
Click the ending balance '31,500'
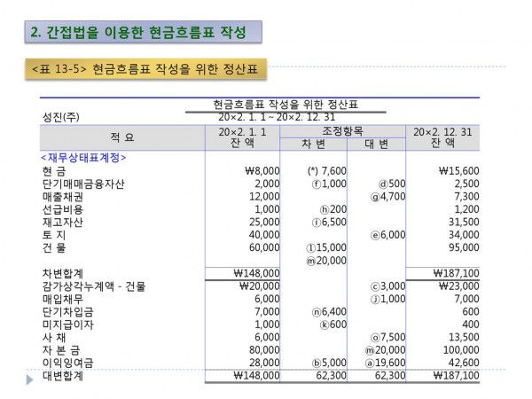click(464, 222)
